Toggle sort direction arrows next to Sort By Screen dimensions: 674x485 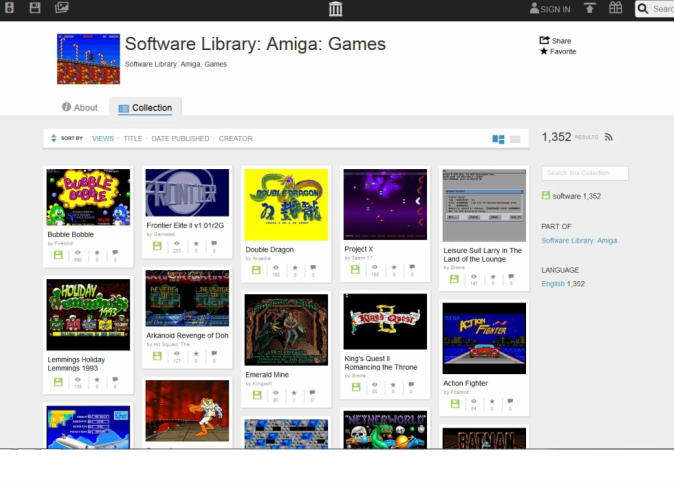[53, 138]
